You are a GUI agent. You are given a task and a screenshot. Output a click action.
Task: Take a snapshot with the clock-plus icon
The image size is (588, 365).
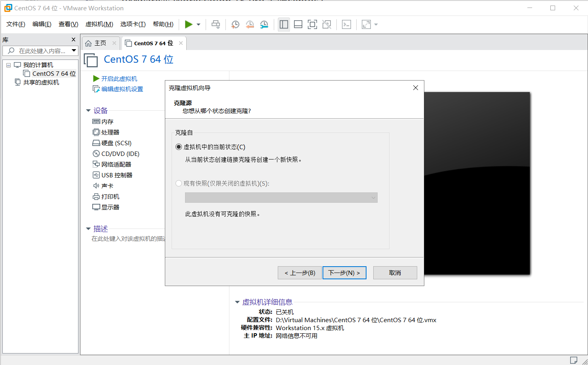pos(235,25)
